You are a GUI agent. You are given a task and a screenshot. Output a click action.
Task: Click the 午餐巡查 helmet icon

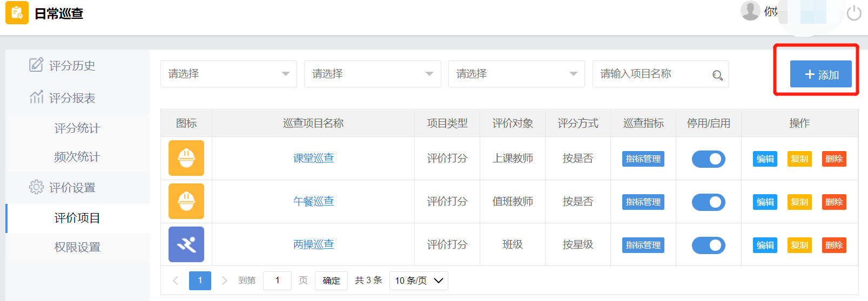point(186,201)
